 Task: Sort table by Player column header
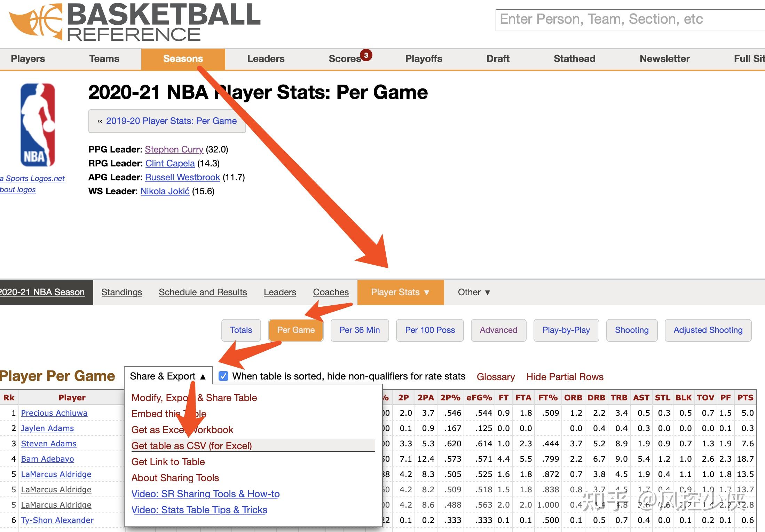pyautogui.click(x=72, y=398)
